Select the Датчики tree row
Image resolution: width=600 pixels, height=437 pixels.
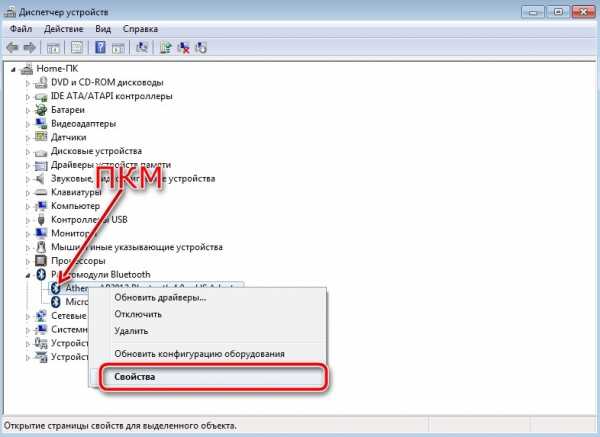pos(68,137)
